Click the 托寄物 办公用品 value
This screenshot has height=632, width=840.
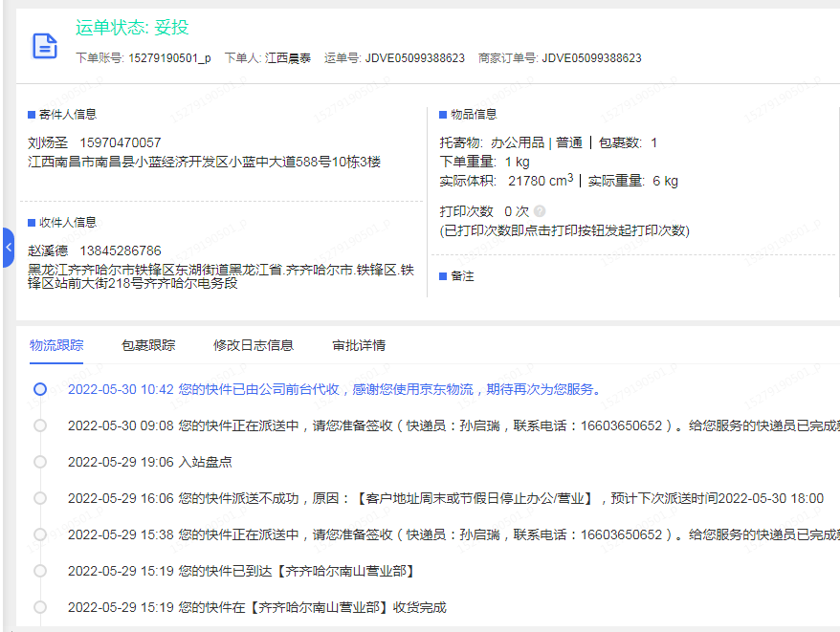pos(518,143)
